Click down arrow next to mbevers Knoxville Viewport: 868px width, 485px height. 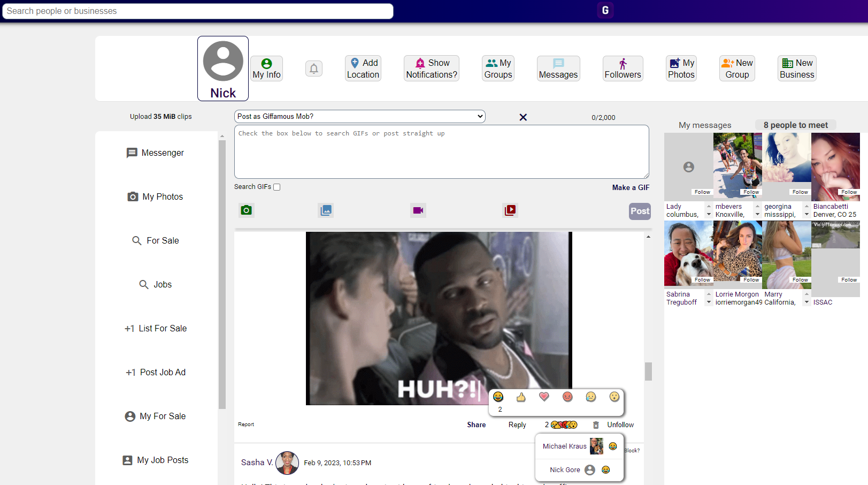(x=757, y=214)
